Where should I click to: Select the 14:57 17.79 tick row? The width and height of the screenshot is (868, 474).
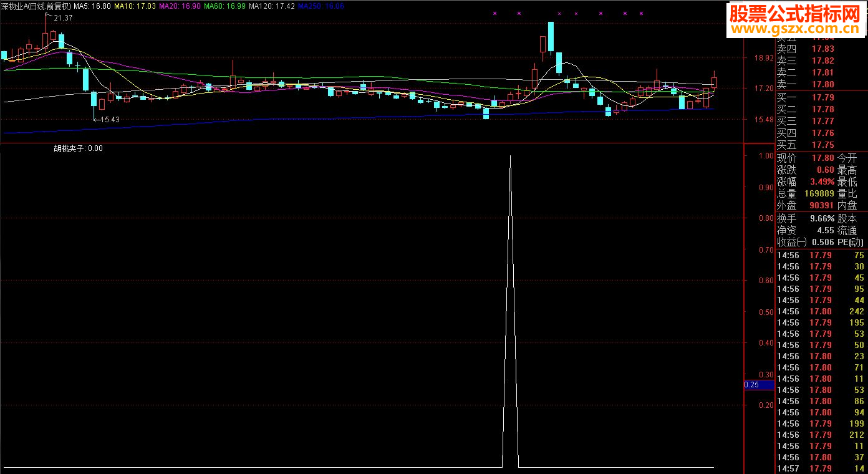(x=821, y=468)
